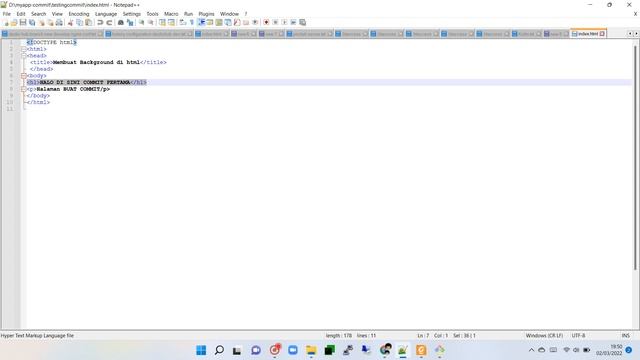The height and width of the screenshot is (360, 640).
Task: Click the vertical scrollbar in editor
Action: 635,157
